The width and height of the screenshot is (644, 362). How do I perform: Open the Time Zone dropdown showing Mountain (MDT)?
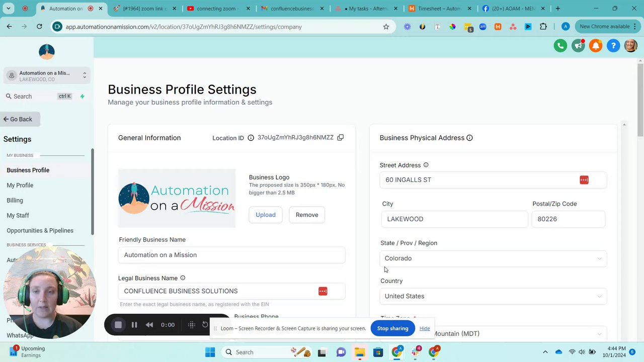(493, 334)
